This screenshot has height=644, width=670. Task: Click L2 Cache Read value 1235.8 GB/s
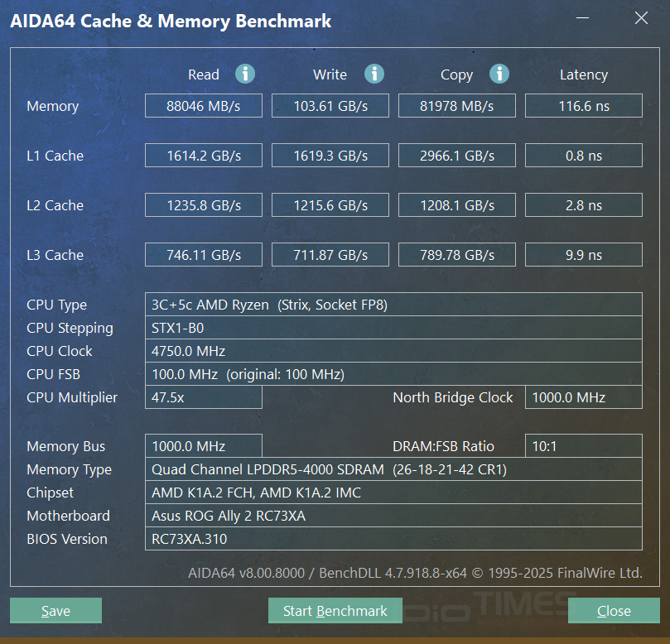(x=204, y=205)
